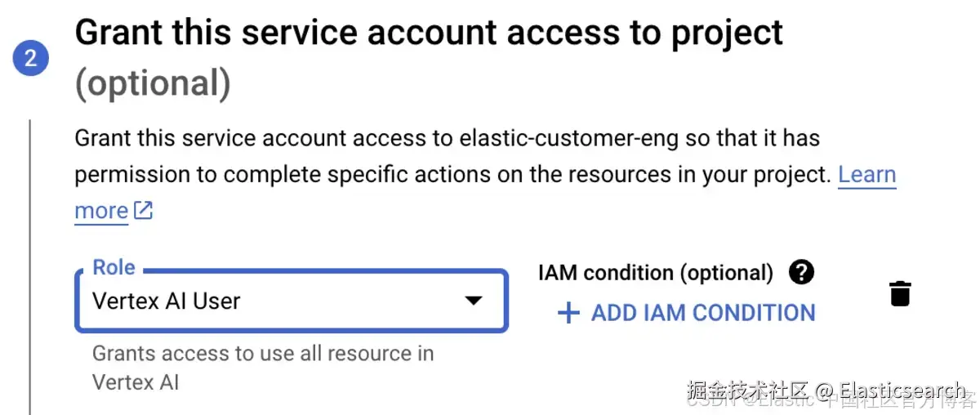Click the "Role" field label
Image resolution: width=980 pixels, height=415 pixels.
(114, 267)
